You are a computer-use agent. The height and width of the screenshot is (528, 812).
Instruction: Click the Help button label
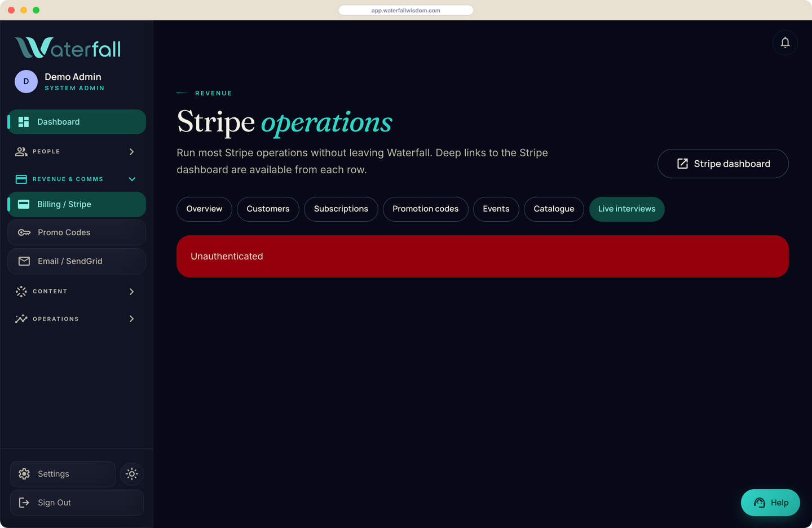780,503
